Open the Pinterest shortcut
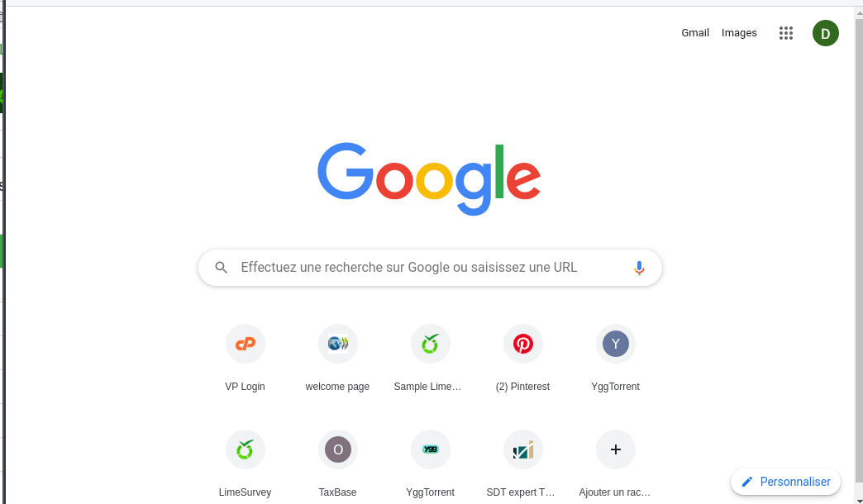Viewport: 863px width, 504px height. (x=523, y=344)
